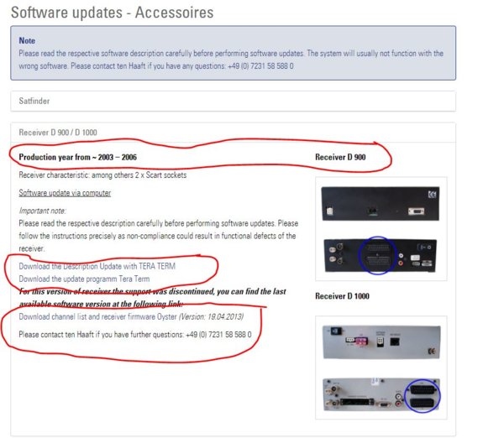Open the Description Update with TERA TERM link
The width and height of the screenshot is (504, 438).
[97, 266]
